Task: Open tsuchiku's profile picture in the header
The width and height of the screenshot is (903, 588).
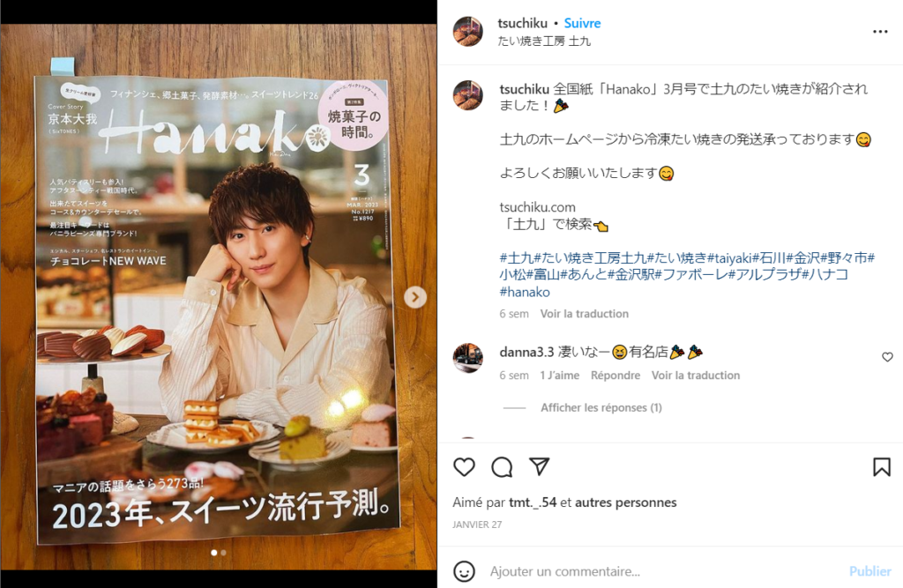Action: pyautogui.click(x=468, y=31)
